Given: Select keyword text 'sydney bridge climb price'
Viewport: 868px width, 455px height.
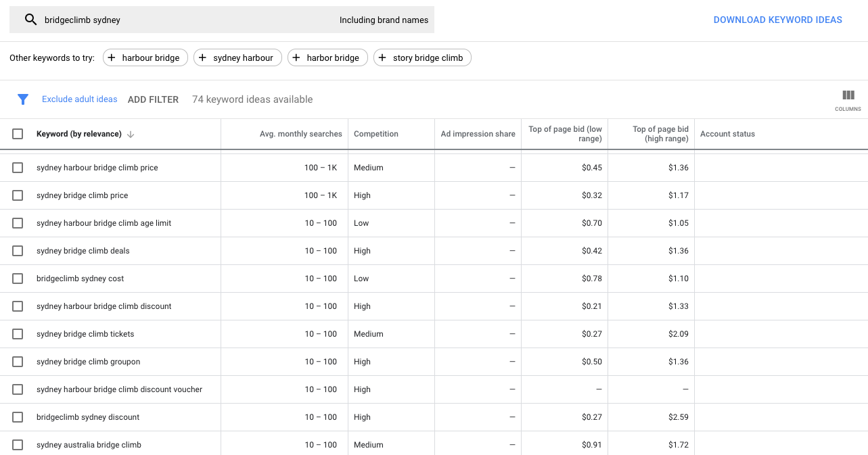Looking at the screenshot, I should pos(82,195).
